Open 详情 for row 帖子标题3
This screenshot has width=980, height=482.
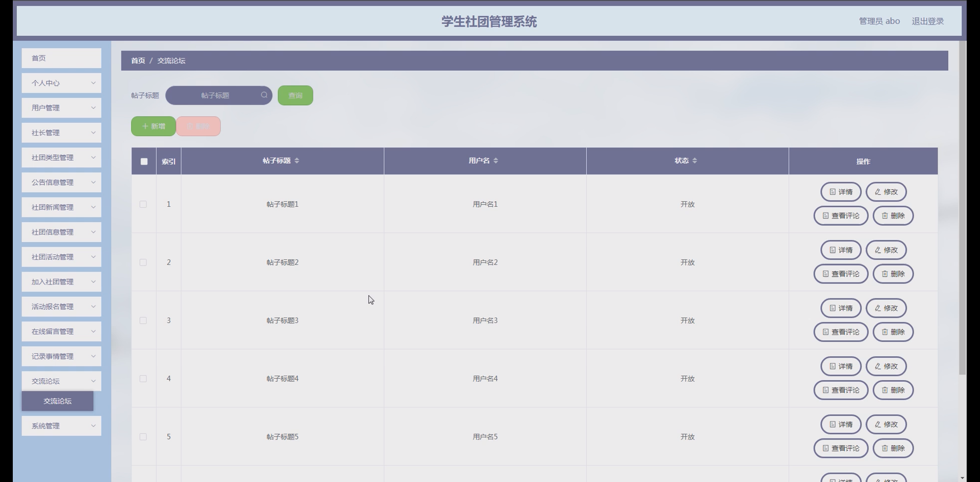tap(841, 308)
